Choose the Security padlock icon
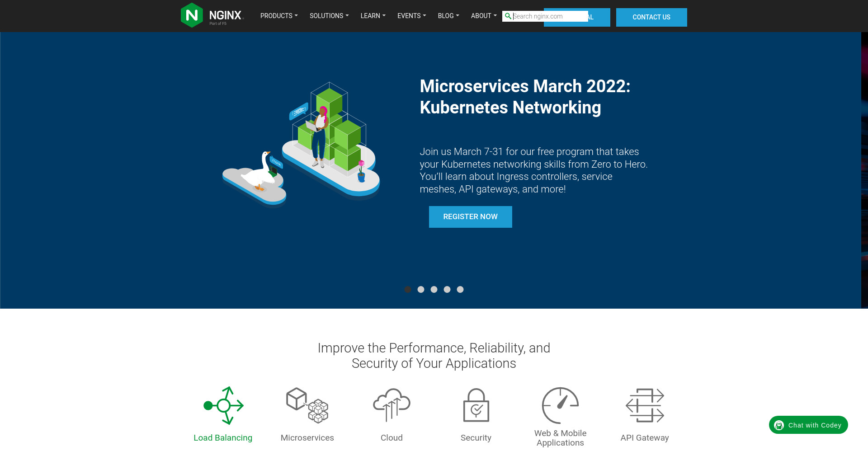This screenshot has height=451, width=868. tap(476, 405)
